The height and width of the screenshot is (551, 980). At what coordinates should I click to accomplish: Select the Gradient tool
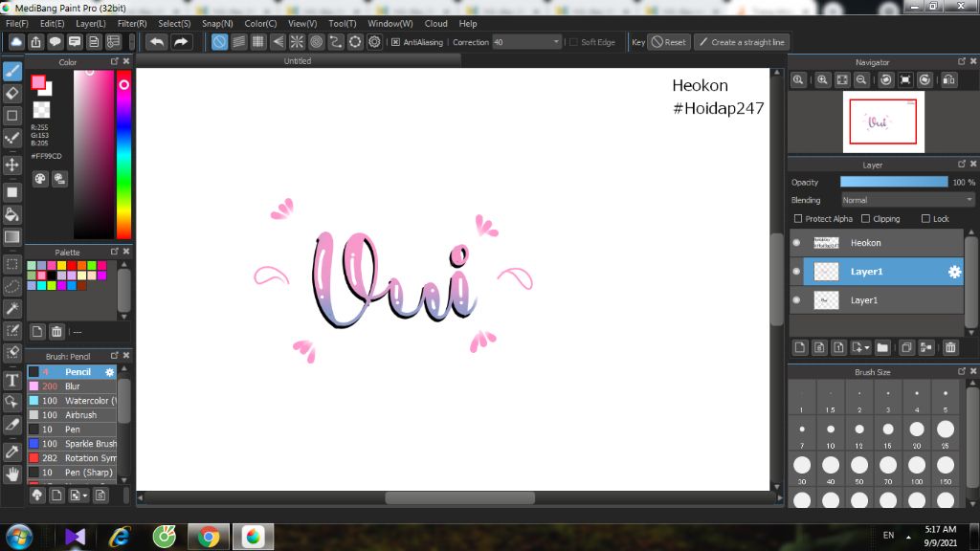point(12,237)
